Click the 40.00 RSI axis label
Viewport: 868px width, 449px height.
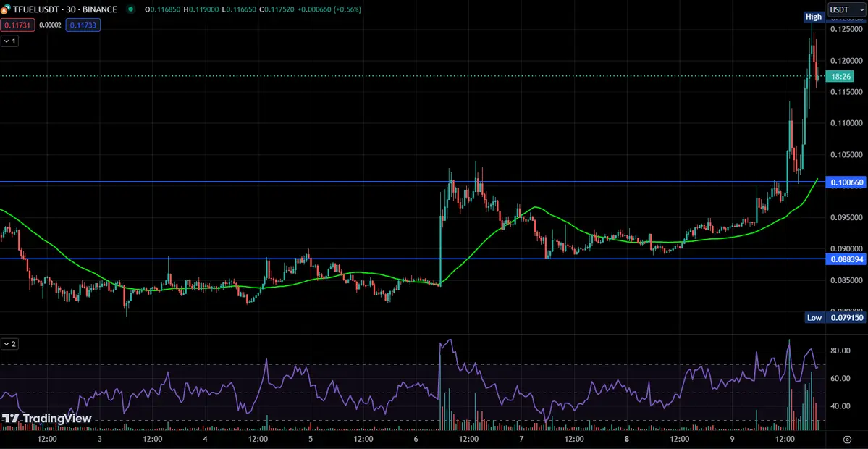[842, 406]
